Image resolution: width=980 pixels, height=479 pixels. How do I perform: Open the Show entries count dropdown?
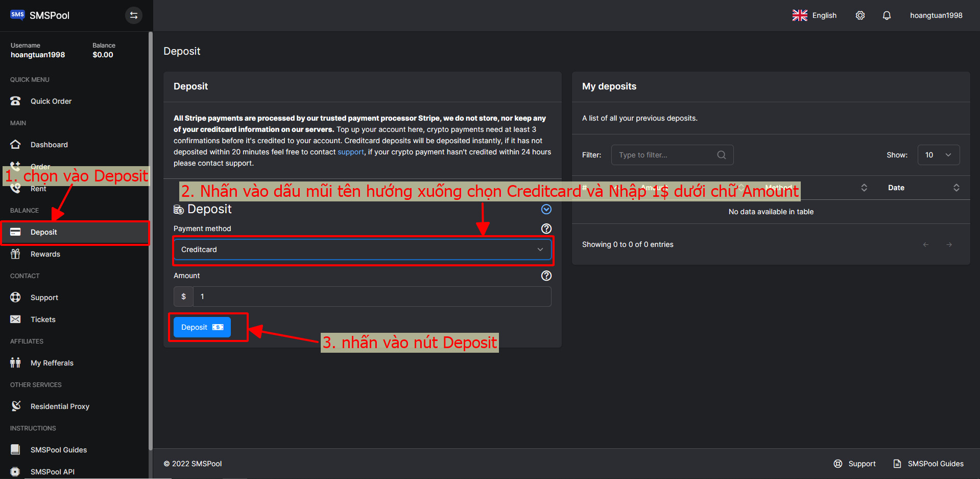point(938,155)
